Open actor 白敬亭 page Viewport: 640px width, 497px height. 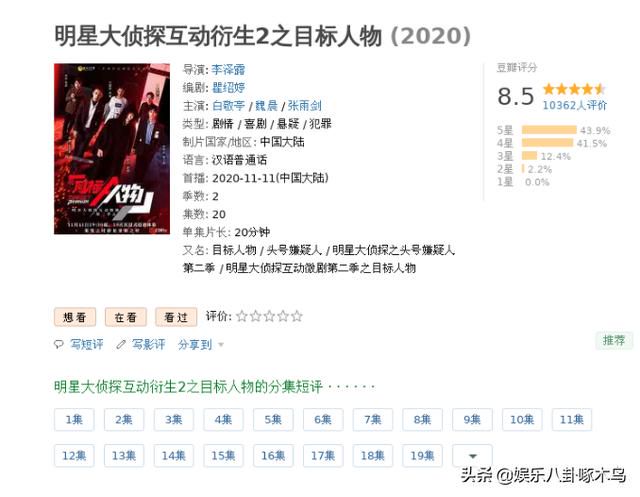(228, 106)
